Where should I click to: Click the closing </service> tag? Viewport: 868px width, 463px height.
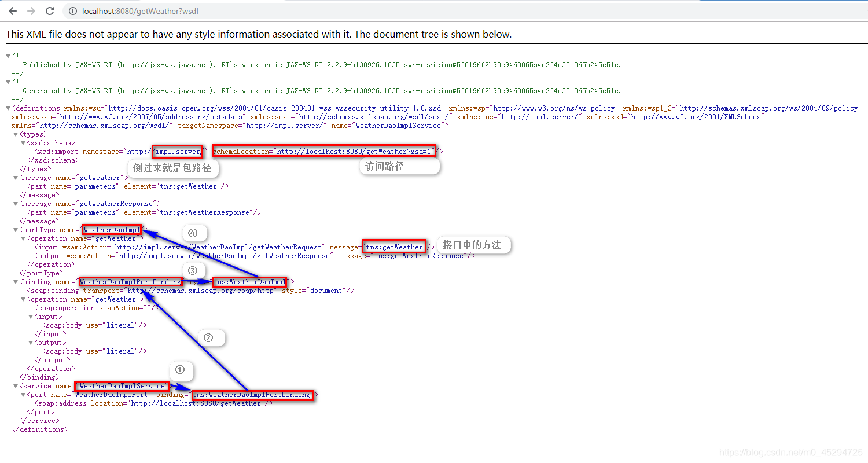(39, 421)
